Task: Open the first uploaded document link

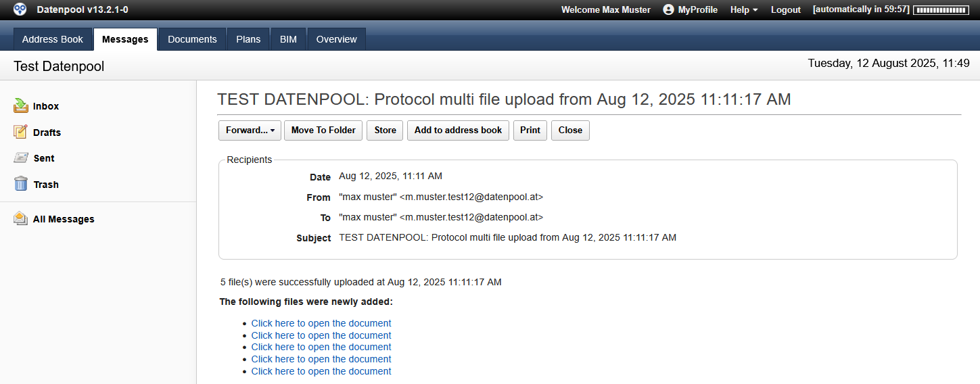Action: pos(321,323)
